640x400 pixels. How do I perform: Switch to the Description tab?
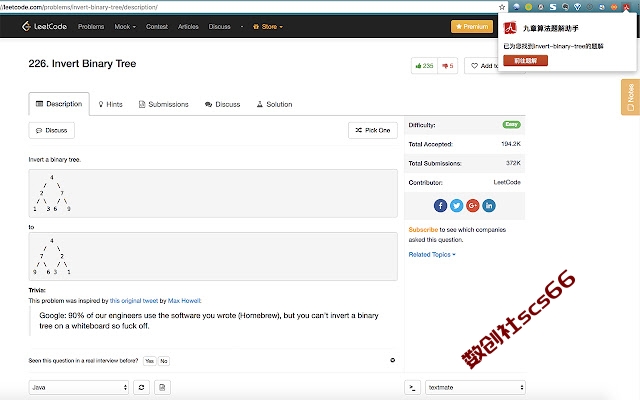point(59,104)
